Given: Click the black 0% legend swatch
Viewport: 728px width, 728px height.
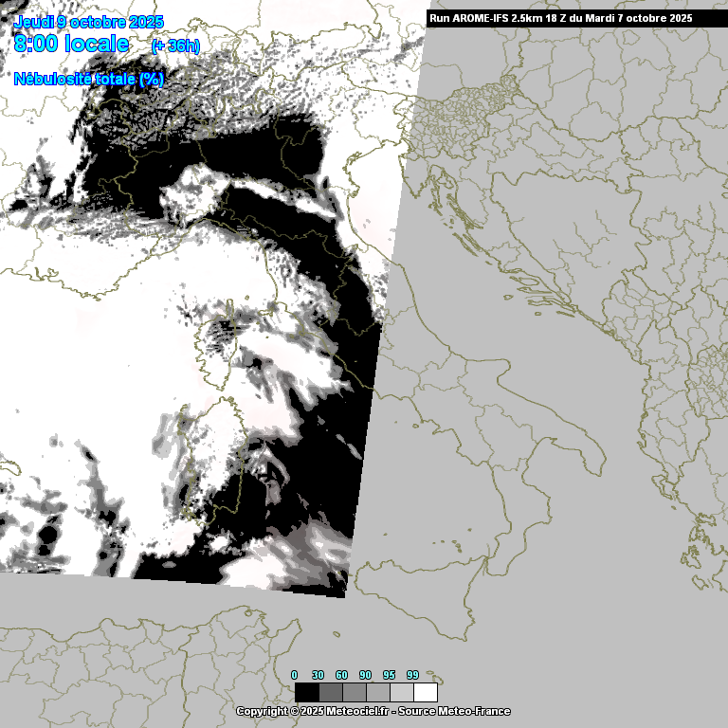Looking at the screenshot, I should (306, 692).
